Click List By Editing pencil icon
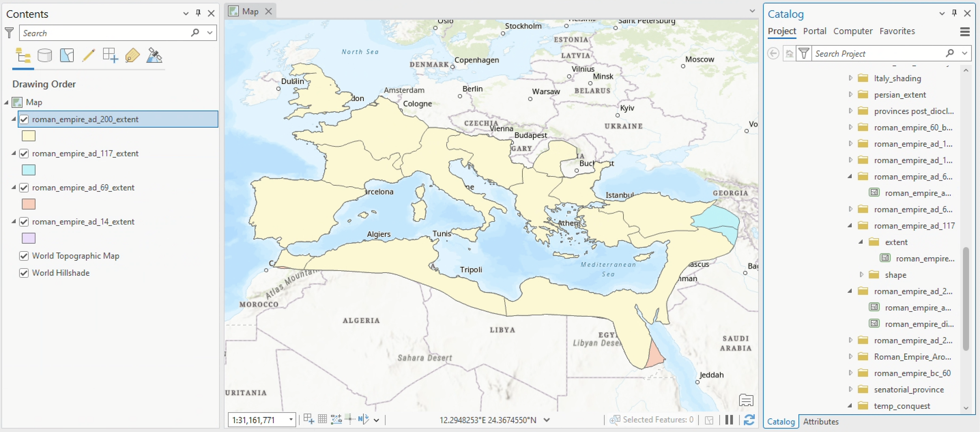 point(88,56)
